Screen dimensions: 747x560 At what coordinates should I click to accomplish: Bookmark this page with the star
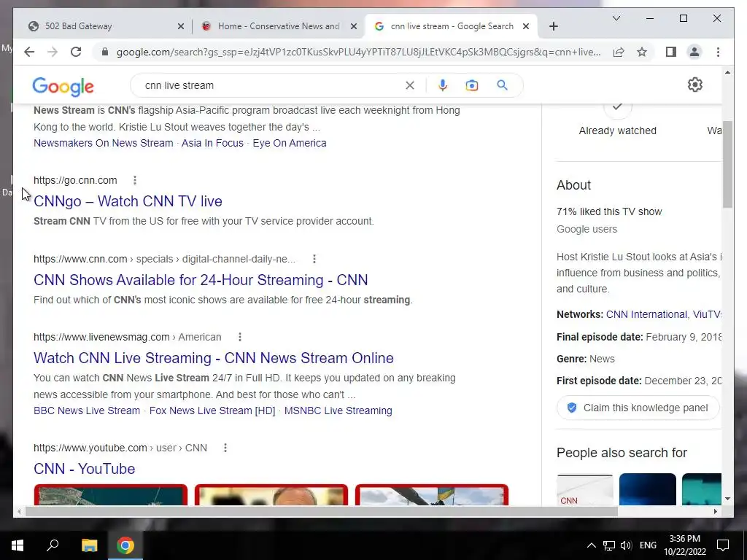tap(642, 52)
